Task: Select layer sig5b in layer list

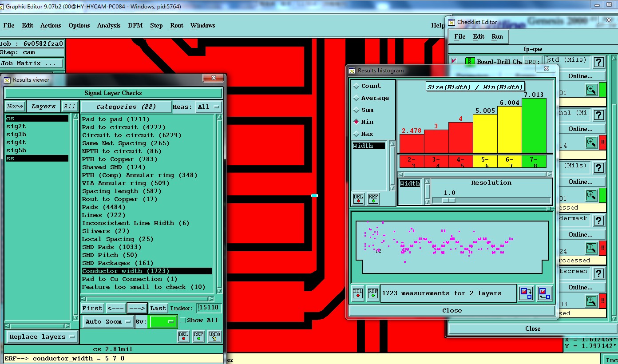Action: (37, 150)
